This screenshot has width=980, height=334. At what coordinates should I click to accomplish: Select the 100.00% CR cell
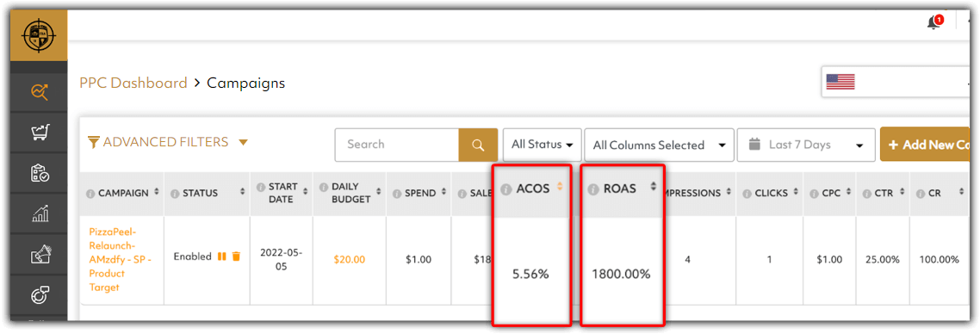[x=939, y=260]
